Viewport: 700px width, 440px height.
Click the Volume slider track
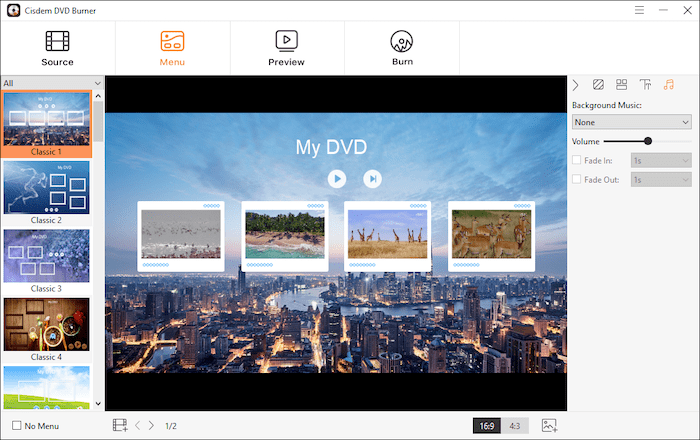(x=647, y=141)
